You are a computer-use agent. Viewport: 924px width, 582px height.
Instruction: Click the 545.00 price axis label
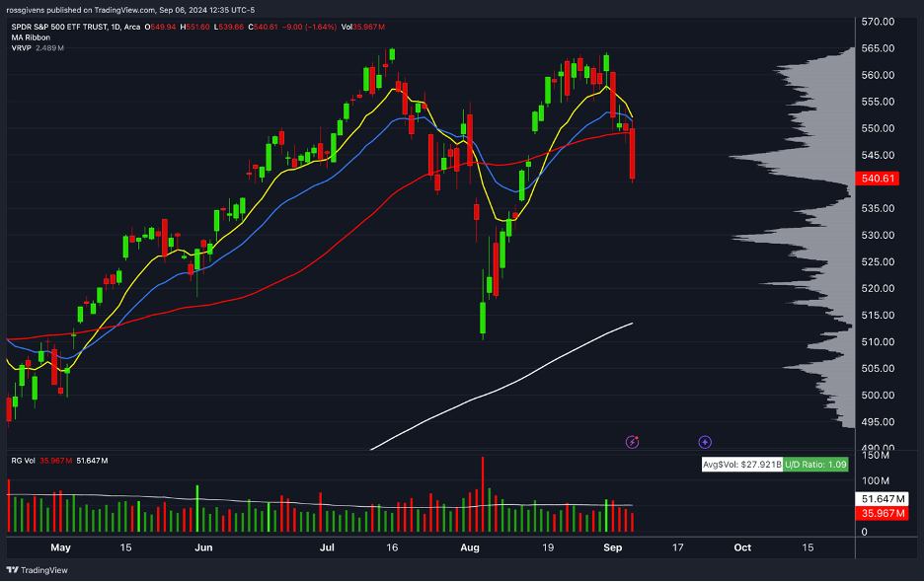coord(878,155)
